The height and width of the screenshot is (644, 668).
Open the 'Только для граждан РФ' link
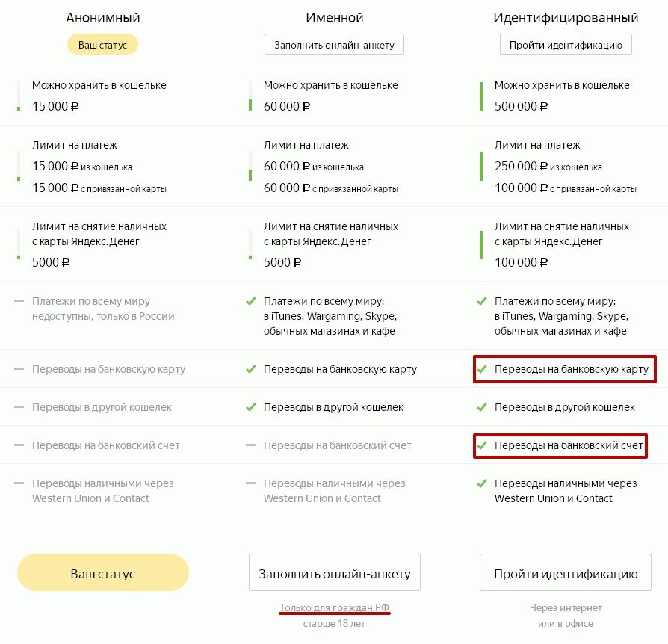click(x=335, y=607)
